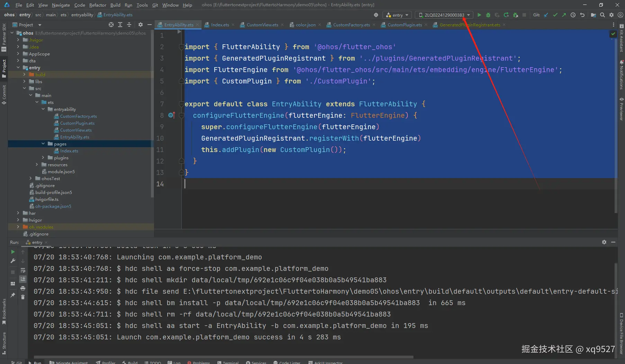Viewport: 625px width, 364px height.
Task: Open Problems tool window button
Action: [x=198, y=362]
